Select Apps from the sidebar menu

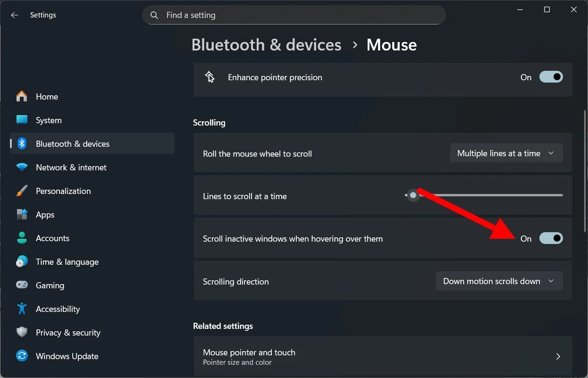pos(45,214)
